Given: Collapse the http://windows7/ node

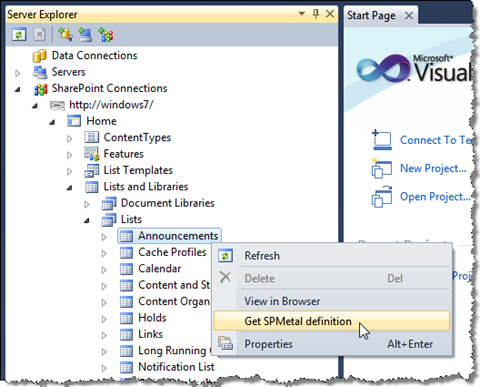Looking at the screenshot, I should pos(35,106).
